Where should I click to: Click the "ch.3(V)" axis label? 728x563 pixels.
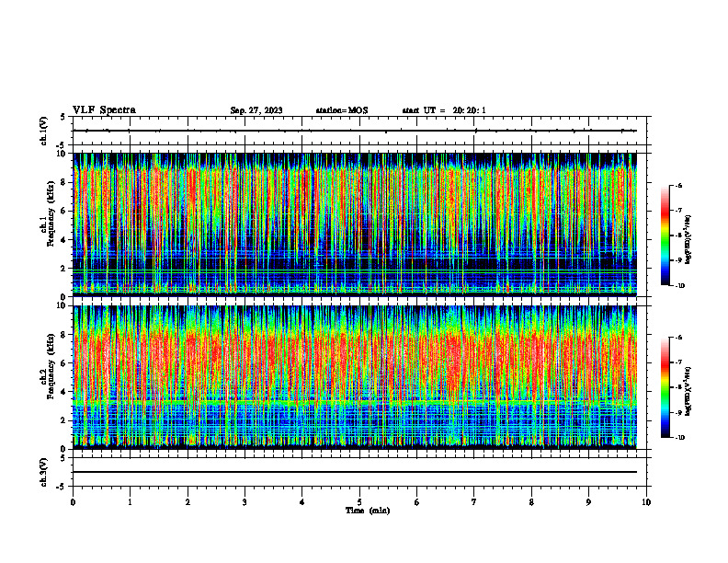pyautogui.click(x=44, y=473)
